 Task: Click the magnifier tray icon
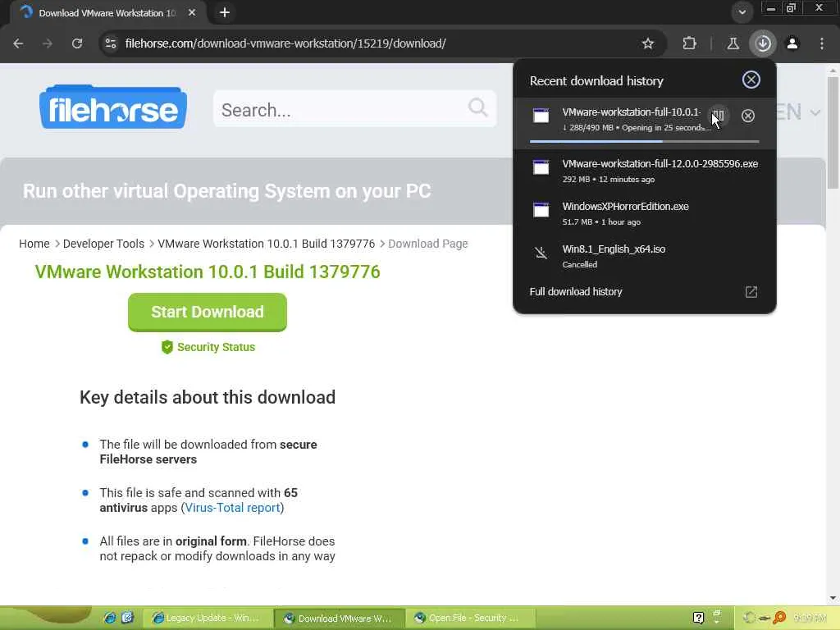click(x=779, y=618)
